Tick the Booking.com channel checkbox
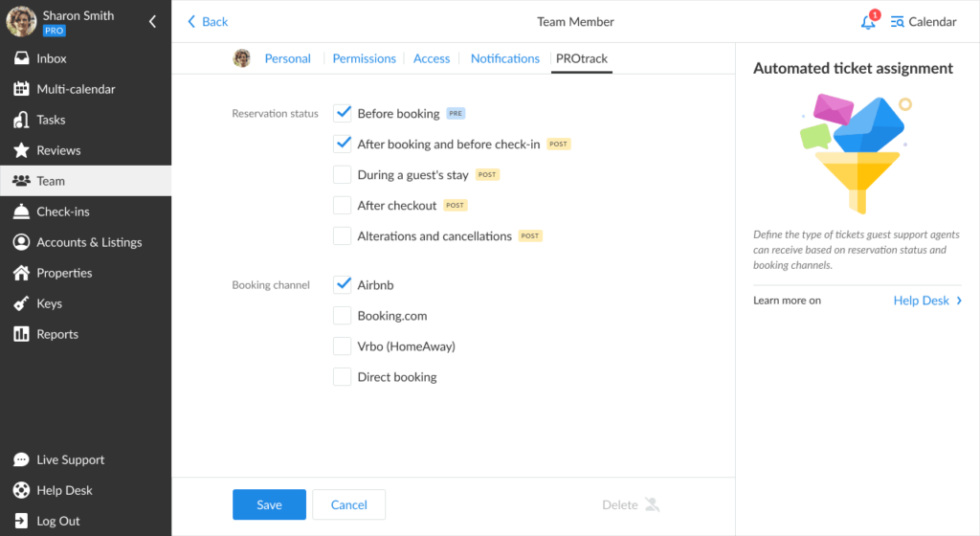 pos(343,316)
